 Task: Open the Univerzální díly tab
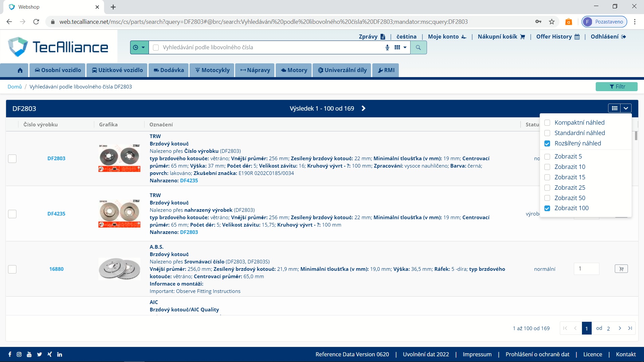pos(342,70)
